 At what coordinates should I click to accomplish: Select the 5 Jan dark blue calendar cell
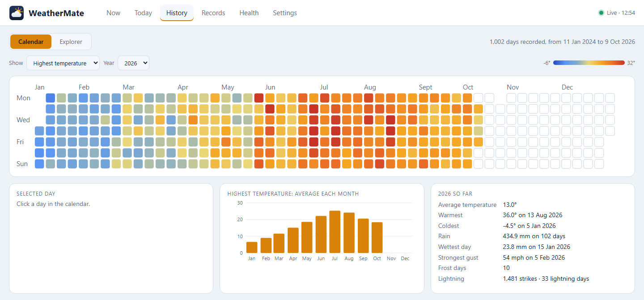[x=51, y=98]
